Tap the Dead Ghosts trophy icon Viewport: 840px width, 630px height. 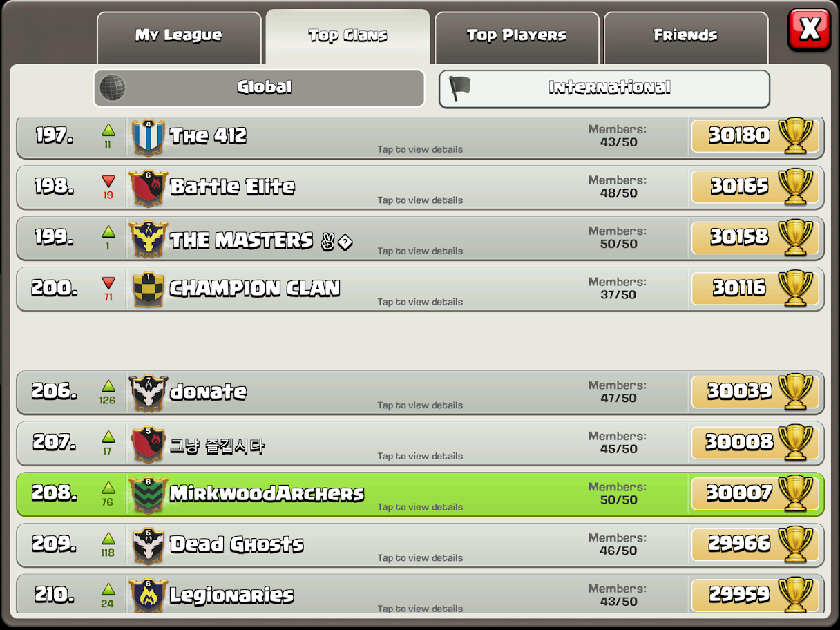click(795, 544)
